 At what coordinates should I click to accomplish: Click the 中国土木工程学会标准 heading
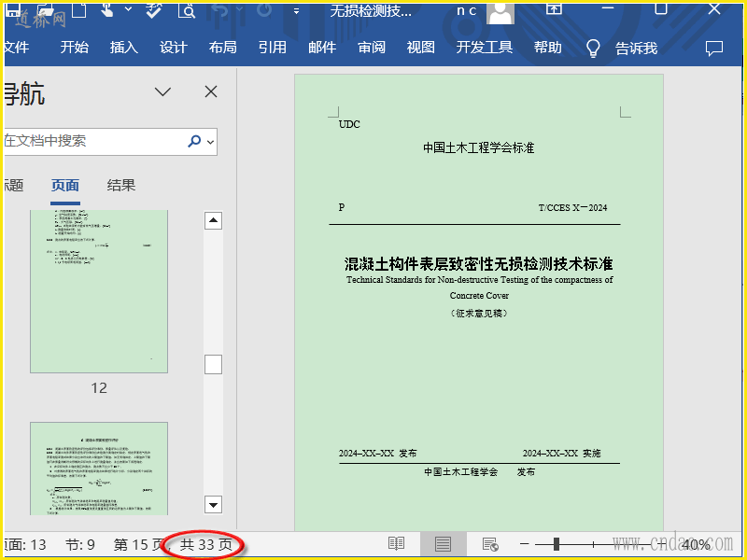pyautogui.click(x=479, y=147)
